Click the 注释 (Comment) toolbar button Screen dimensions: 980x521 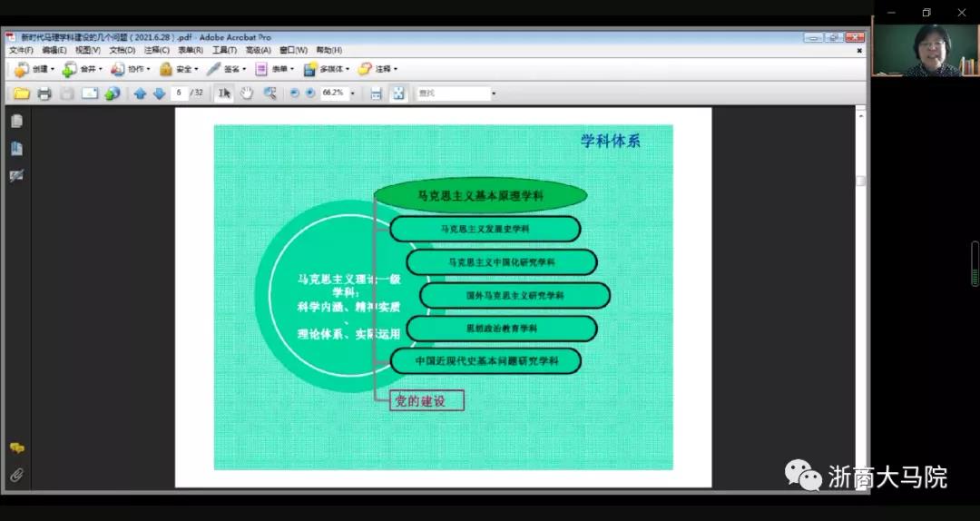point(377,69)
